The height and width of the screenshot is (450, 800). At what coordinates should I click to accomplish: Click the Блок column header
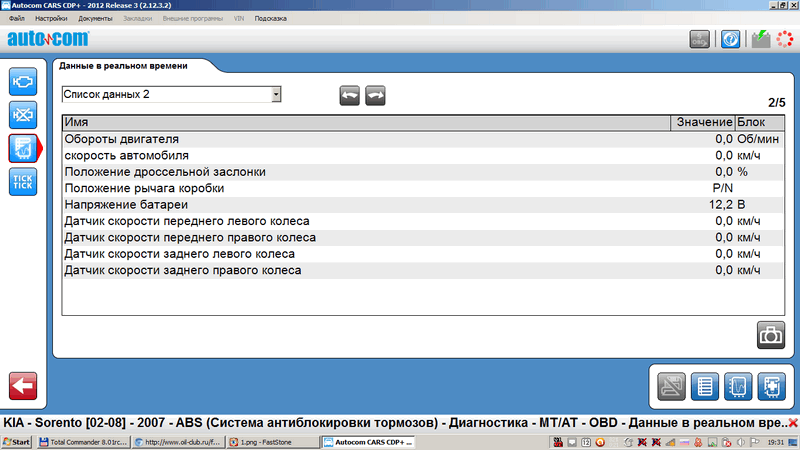coord(760,122)
